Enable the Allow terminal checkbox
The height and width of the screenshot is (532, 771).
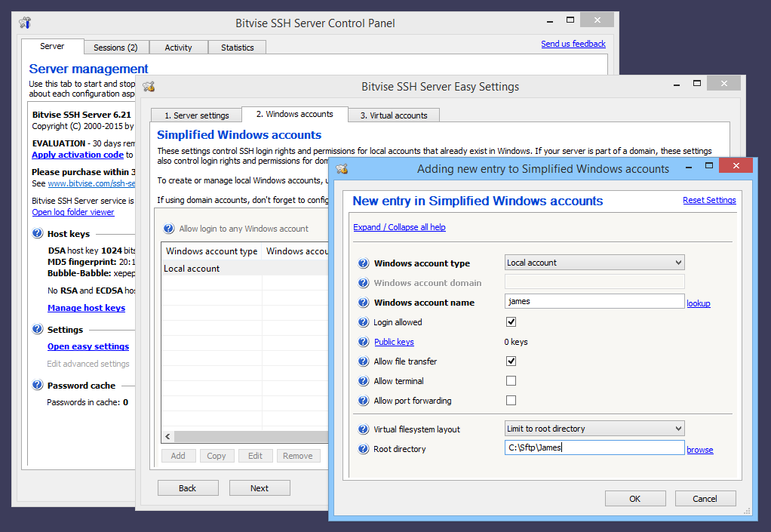[511, 381]
